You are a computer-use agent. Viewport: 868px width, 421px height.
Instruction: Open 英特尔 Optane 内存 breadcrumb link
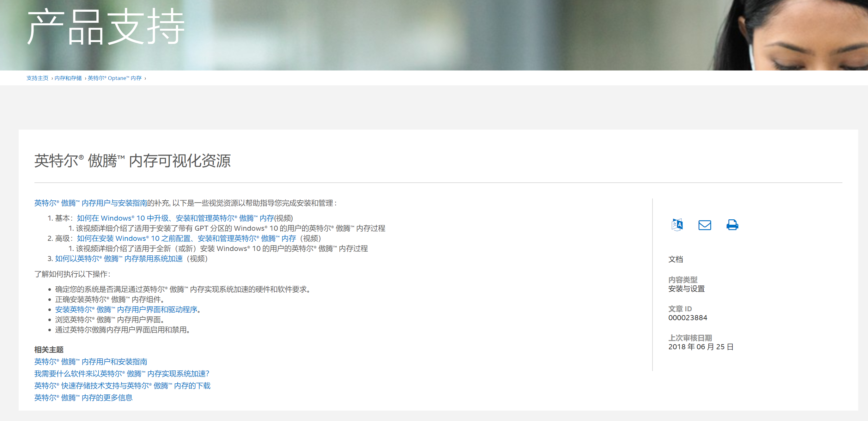(x=115, y=78)
